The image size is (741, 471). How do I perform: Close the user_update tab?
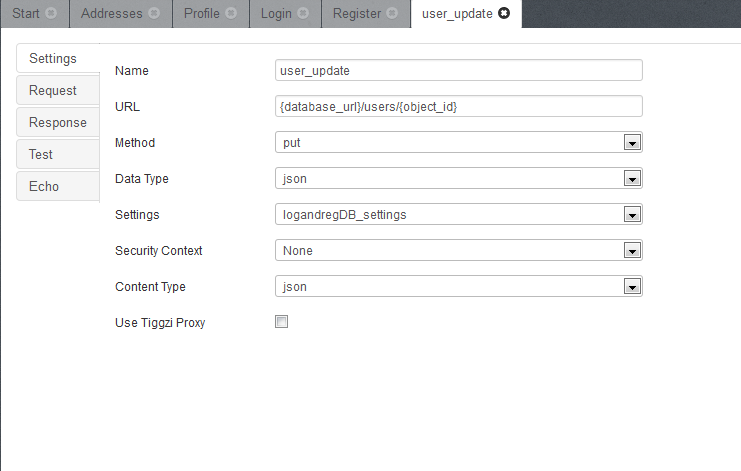(504, 14)
